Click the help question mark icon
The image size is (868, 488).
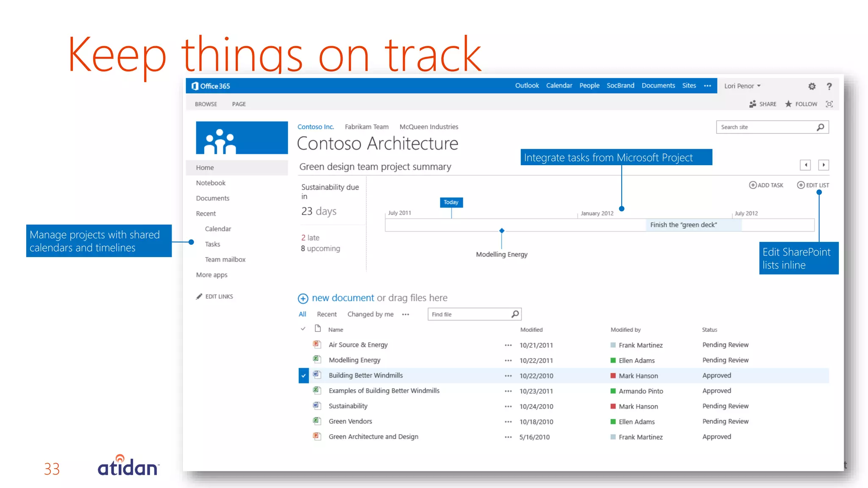(829, 86)
